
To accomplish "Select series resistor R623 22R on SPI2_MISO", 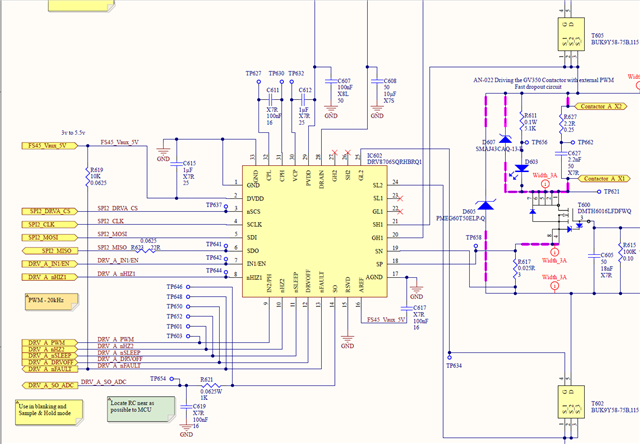I will 145,251.
